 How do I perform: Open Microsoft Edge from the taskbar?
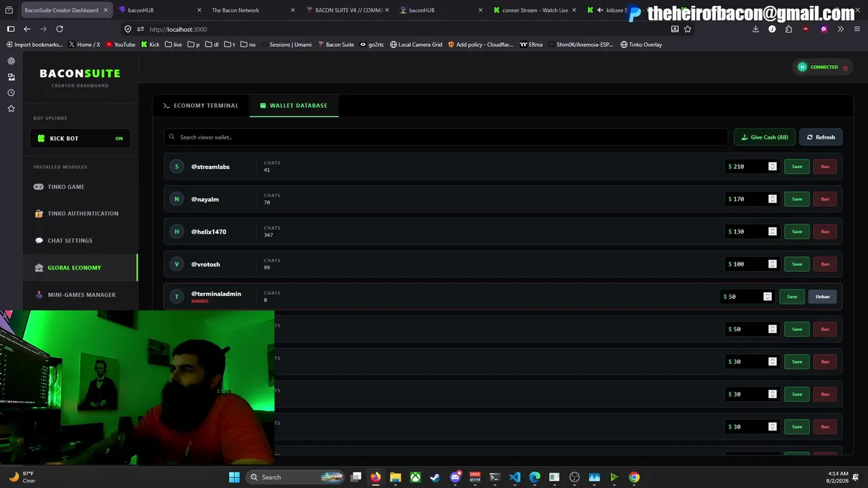534,477
